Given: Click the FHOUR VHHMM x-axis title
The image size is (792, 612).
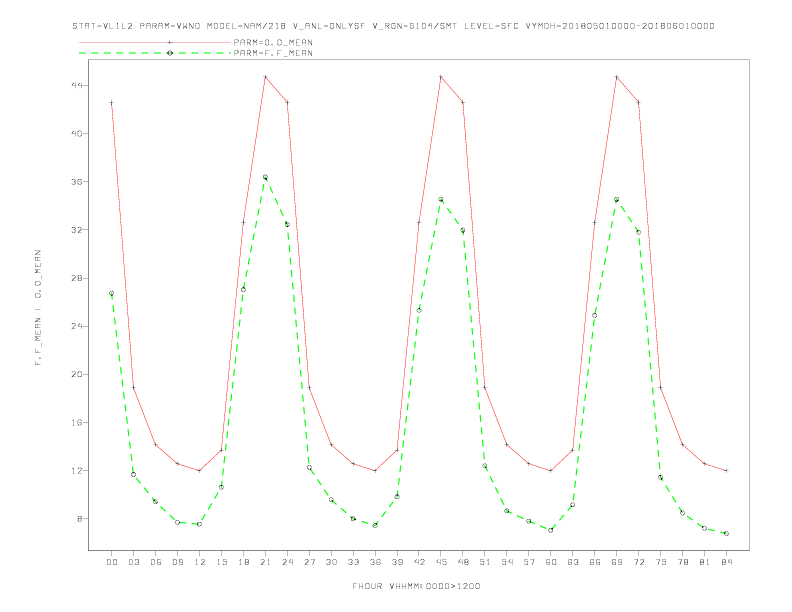Looking at the screenshot, I should tap(416, 586).
